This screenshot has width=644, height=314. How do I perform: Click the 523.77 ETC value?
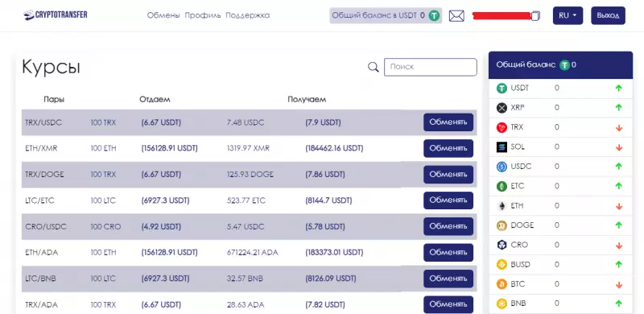click(x=246, y=200)
